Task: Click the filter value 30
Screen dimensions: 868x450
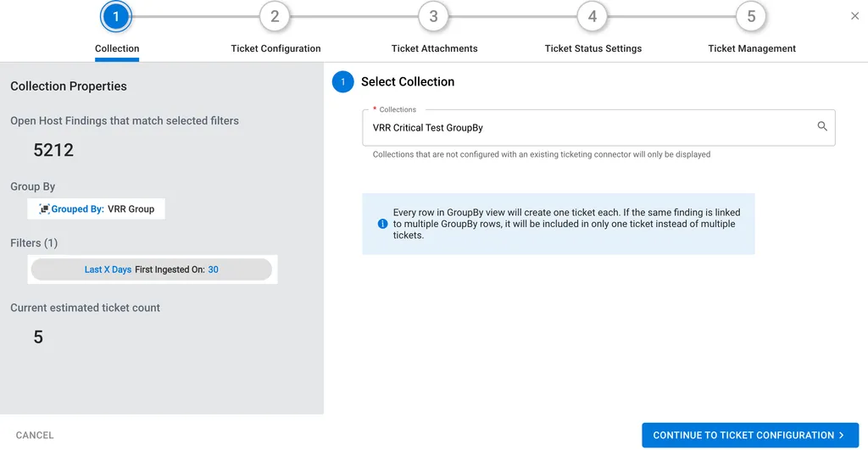Action: (213, 269)
